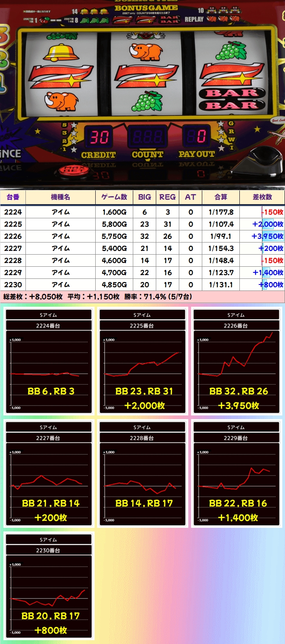Select machine number 2227 in the table
Image resolution: width=285 pixels, height=644 pixels.
(x=13, y=248)
